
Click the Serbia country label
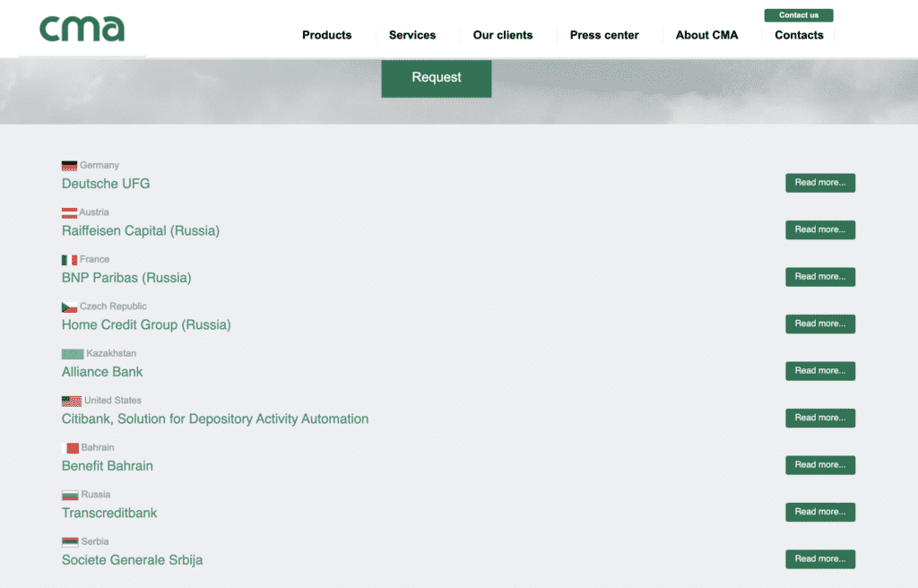click(95, 541)
